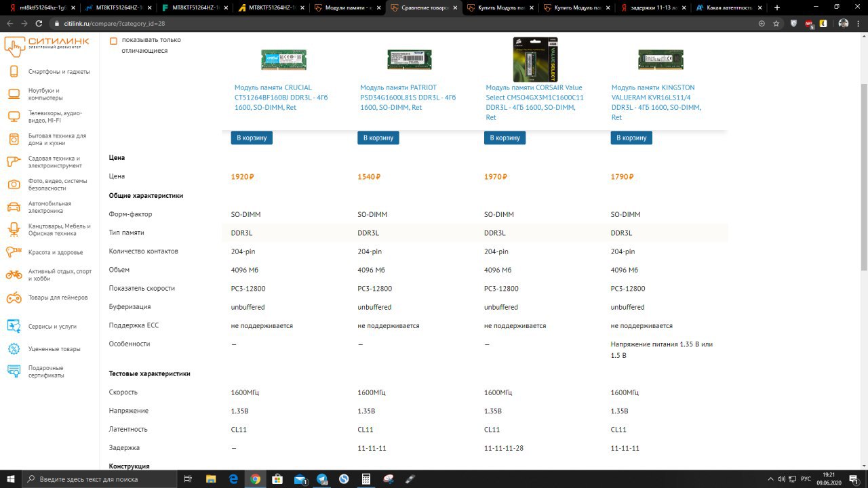Open the PATRIOT PSD34G1600L81S product link
The width and height of the screenshot is (868, 488).
[408, 98]
